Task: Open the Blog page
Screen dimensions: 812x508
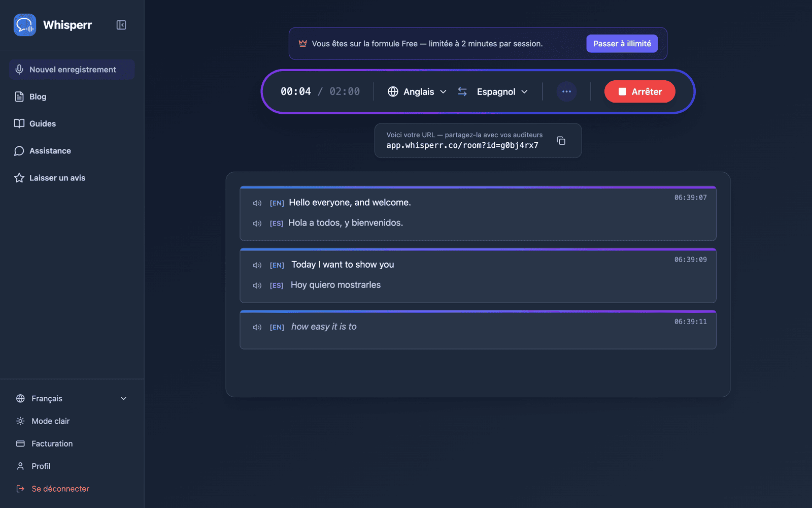Action: pos(72,97)
